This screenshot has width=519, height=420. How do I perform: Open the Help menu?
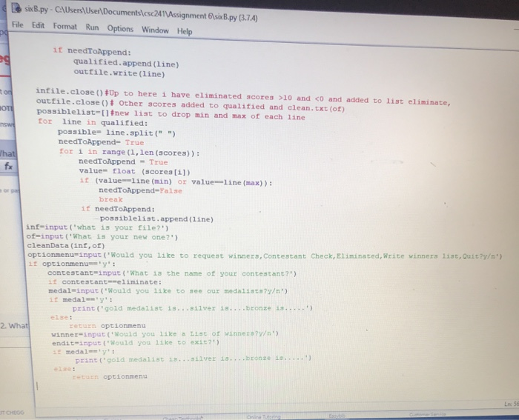[185, 31]
